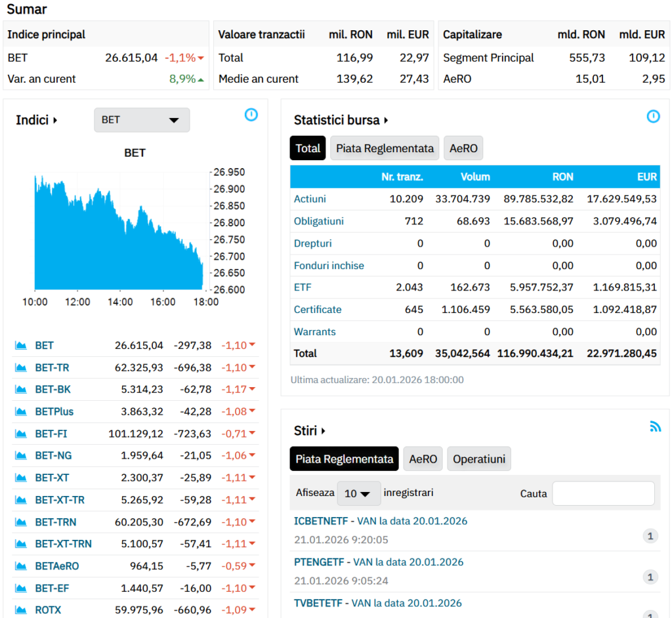Click the chart icon beside BET-BK
The image size is (672, 618).
pos(21,390)
